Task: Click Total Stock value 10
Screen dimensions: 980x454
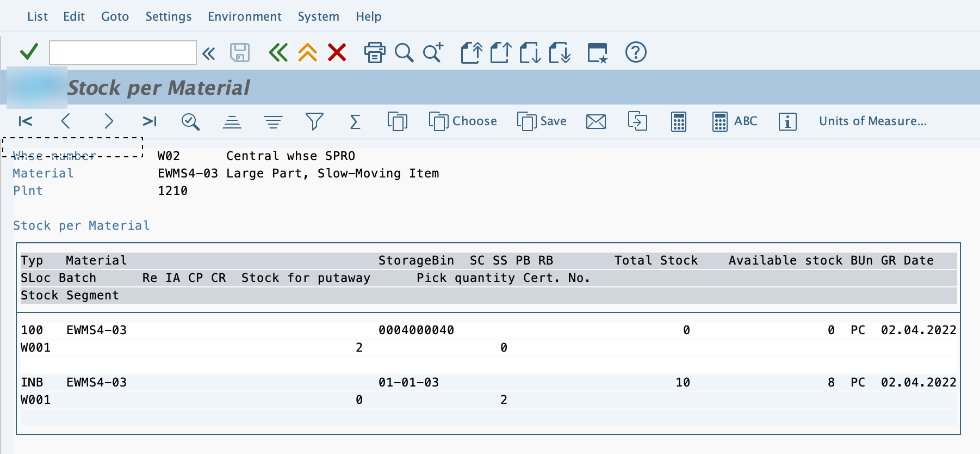Action: coord(683,382)
